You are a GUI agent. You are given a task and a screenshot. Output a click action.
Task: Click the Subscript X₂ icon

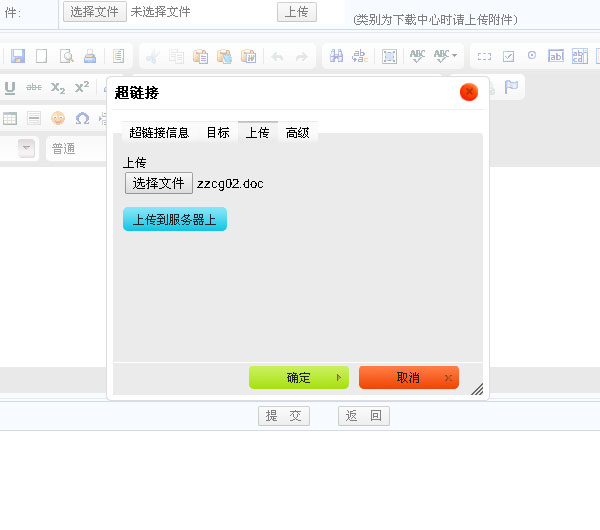[58, 87]
